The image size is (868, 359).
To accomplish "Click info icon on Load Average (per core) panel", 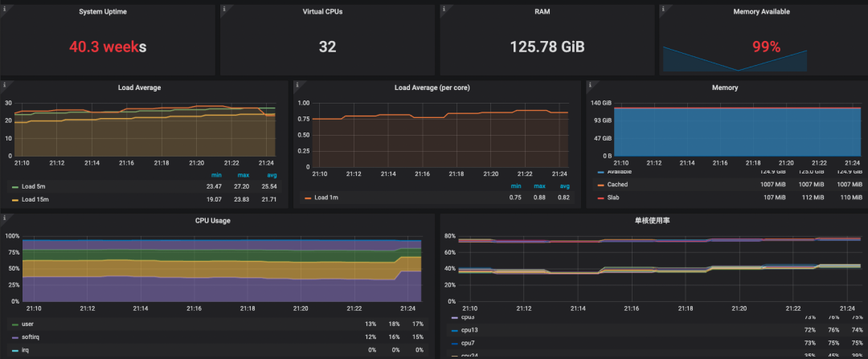I will pyautogui.click(x=297, y=84).
